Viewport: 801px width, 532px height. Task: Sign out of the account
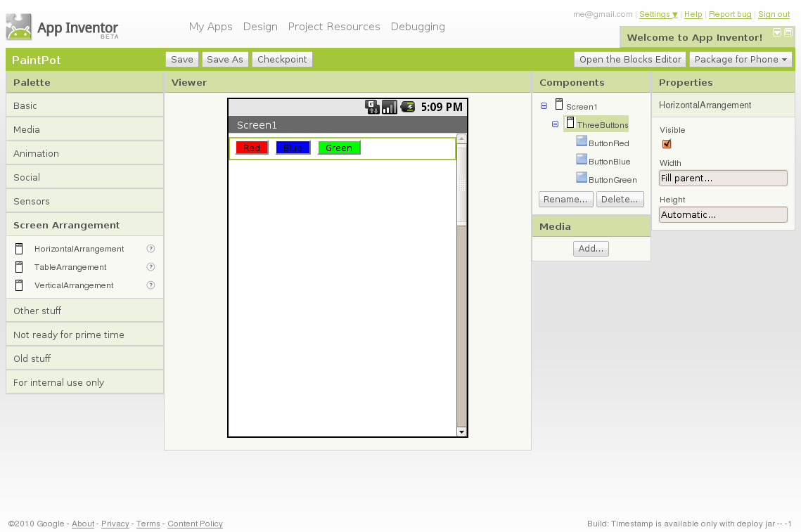[774, 14]
